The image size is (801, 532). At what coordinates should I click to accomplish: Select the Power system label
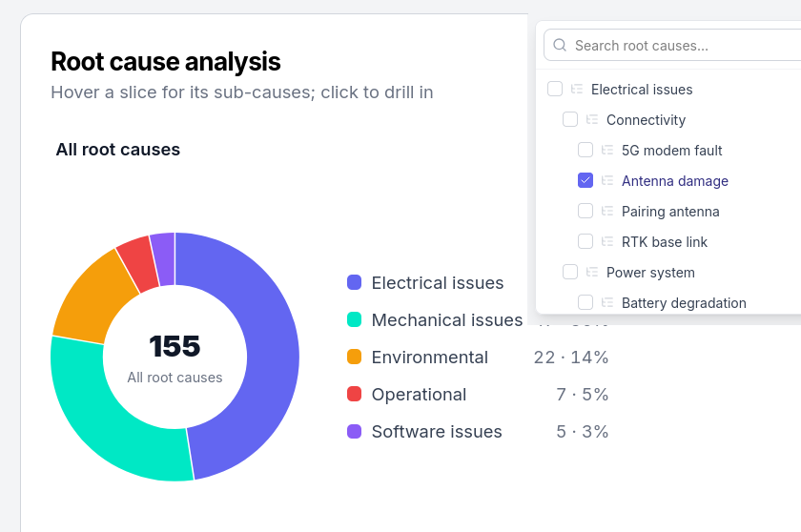click(x=650, y=273)
